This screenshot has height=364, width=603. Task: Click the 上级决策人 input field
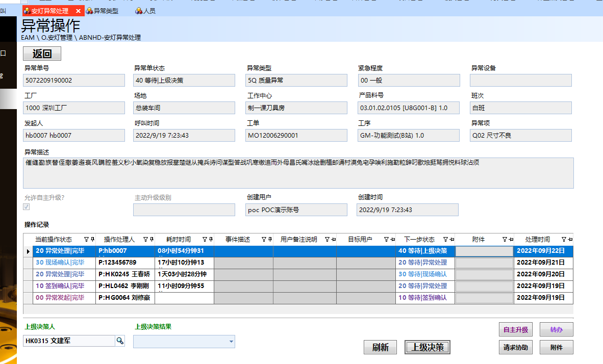(x=69, y=341)
